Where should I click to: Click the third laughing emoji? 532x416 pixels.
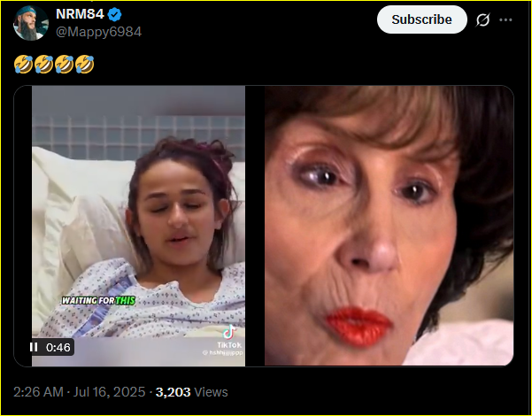click(x=64, y=65)
